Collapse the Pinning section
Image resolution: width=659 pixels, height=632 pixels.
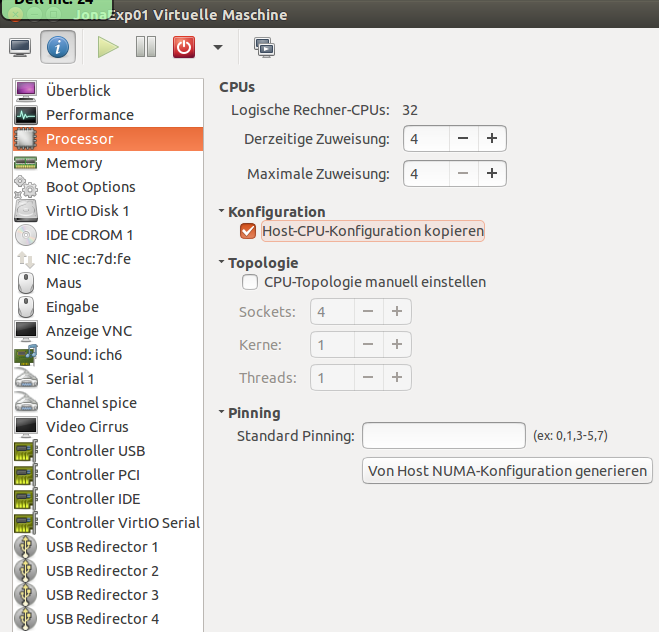pos(222,413)
